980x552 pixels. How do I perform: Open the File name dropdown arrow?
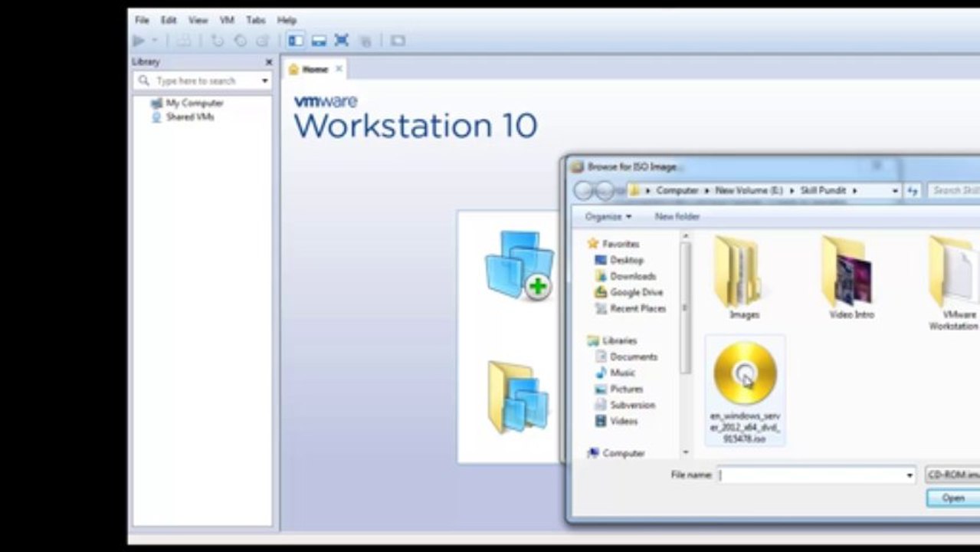click(910, 475)
